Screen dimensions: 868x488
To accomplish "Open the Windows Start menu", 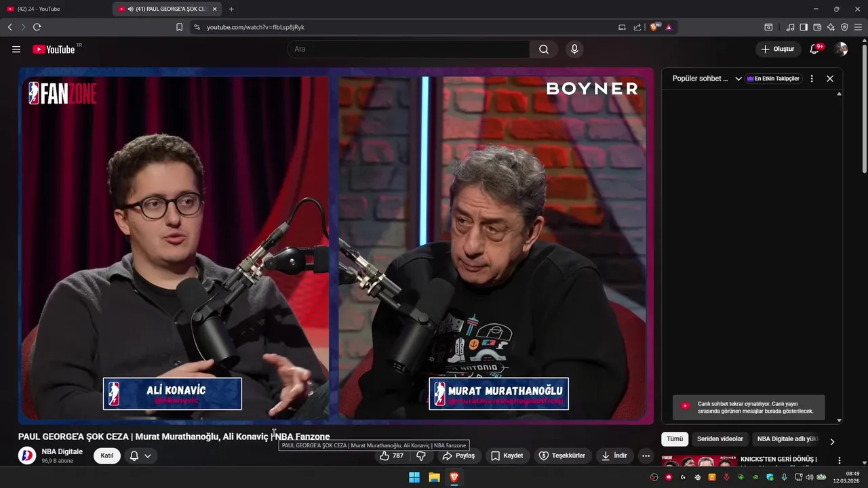I will coord(414,477).
